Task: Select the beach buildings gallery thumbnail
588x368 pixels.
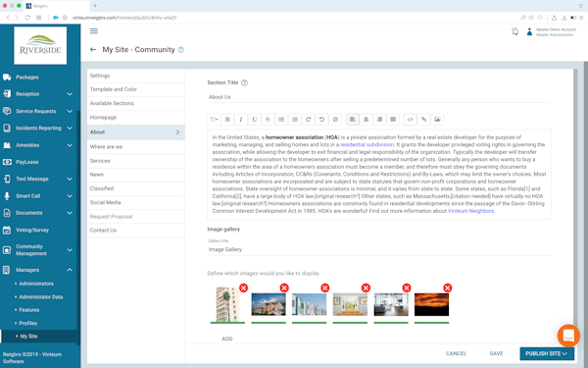Action: pyautogui.click(x=309, y=304)
